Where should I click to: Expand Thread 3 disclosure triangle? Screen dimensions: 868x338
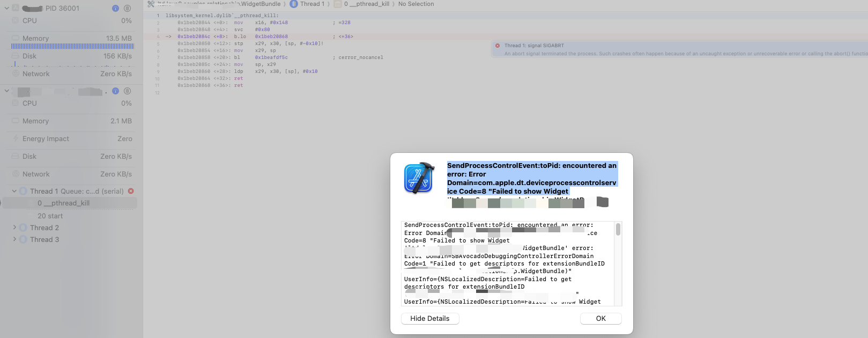tap(14, 239)
